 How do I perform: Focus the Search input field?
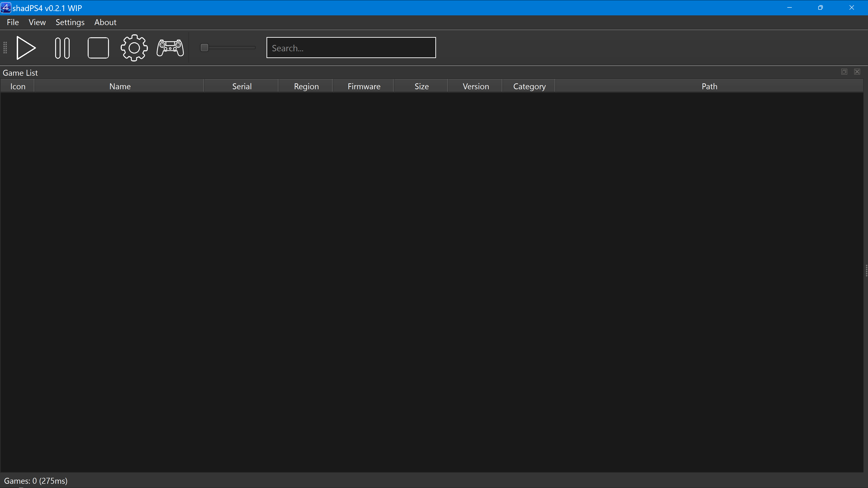pos(351,47)
